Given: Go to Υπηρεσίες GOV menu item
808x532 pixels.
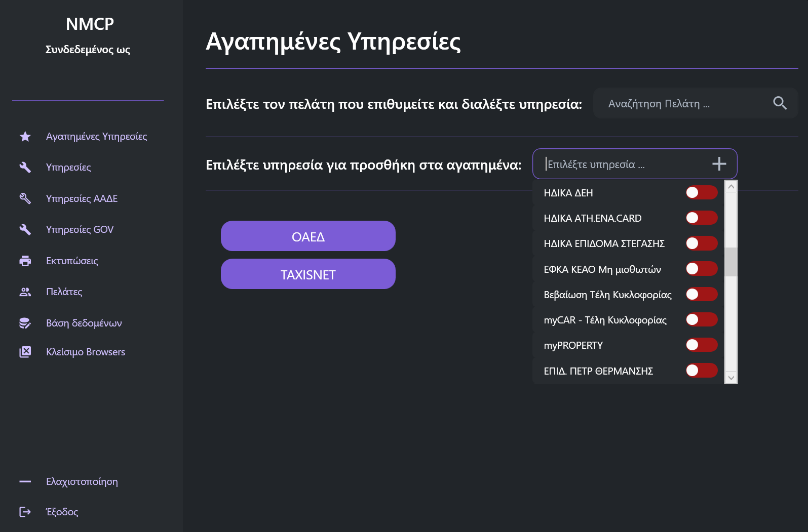Looking at the screenshot, I should 80,229.
